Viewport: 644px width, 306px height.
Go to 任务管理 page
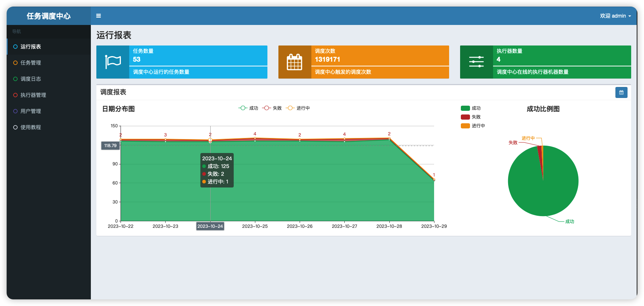coord(49,63)
